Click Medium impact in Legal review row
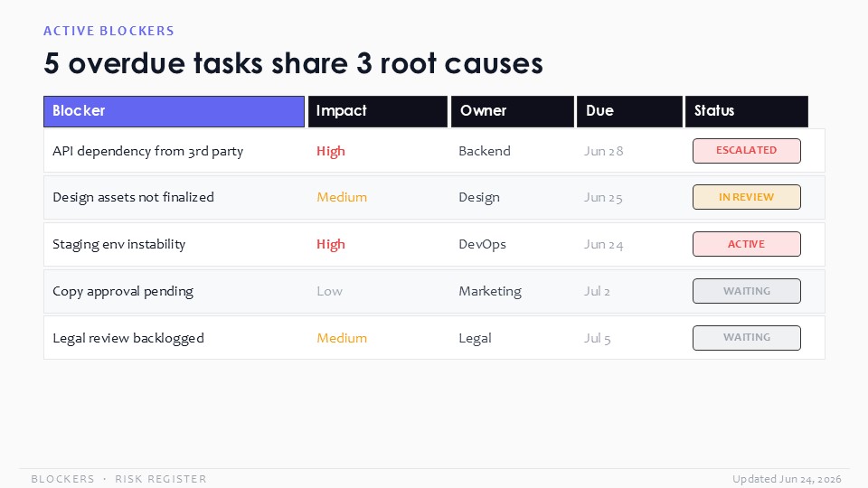 click(342, 338)
